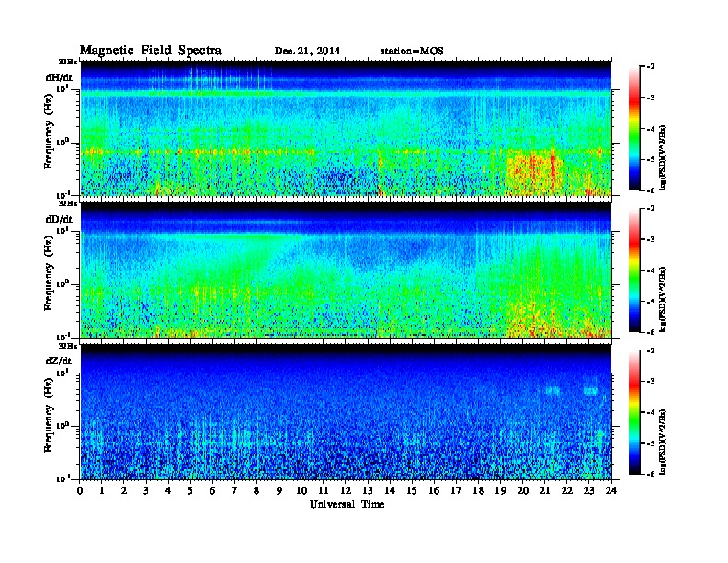Viewport: 728px width, 563px height.
Task: Click hour tick label "24" on time axis
Action: click(611, 490)
